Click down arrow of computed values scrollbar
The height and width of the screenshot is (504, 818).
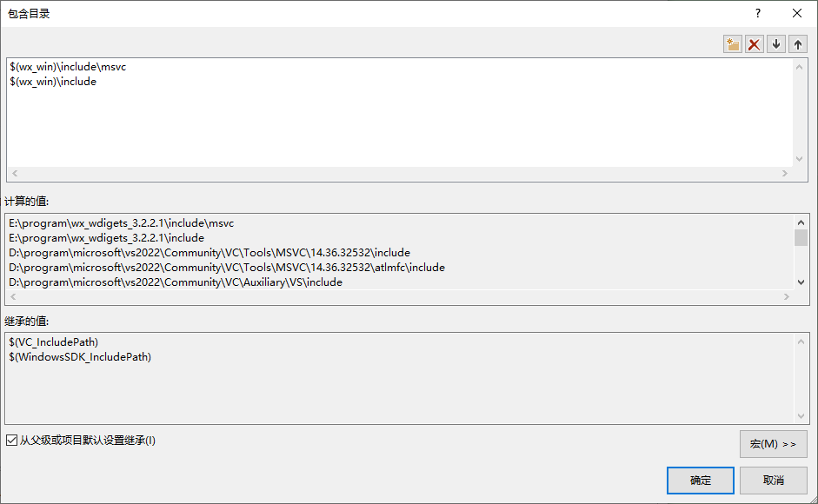tap(801, 282)
